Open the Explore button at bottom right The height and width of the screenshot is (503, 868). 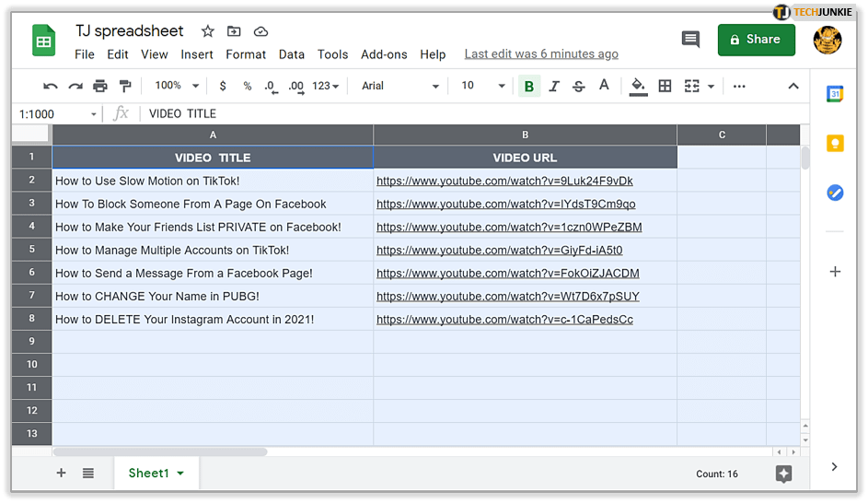pyautogui.click(x=783, y=474)
